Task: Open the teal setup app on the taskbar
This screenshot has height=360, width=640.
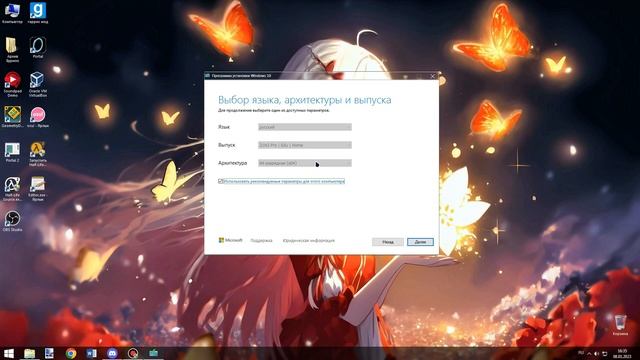Action: tap(153, 353)
